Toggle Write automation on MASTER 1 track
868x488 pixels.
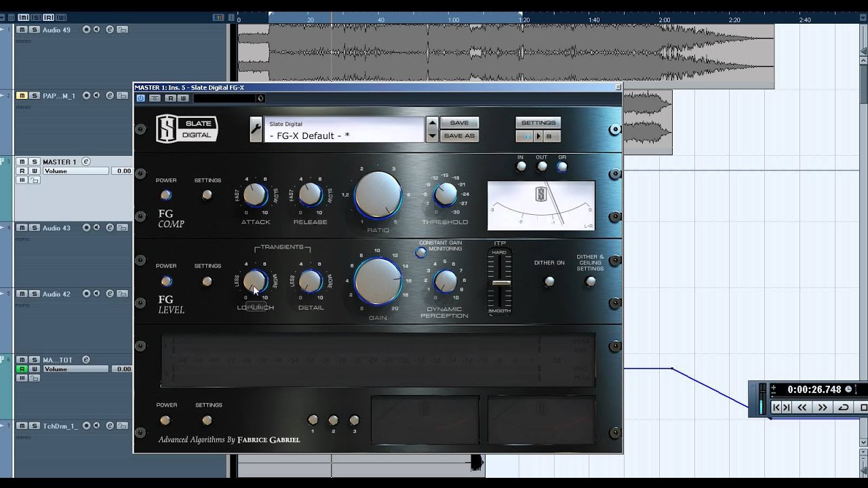pos(34,171)
